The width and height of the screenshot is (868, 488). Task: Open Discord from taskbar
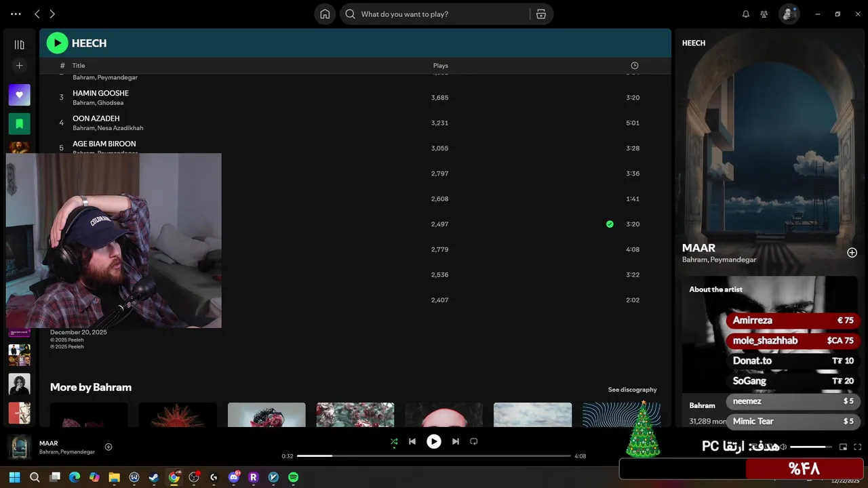234,477
